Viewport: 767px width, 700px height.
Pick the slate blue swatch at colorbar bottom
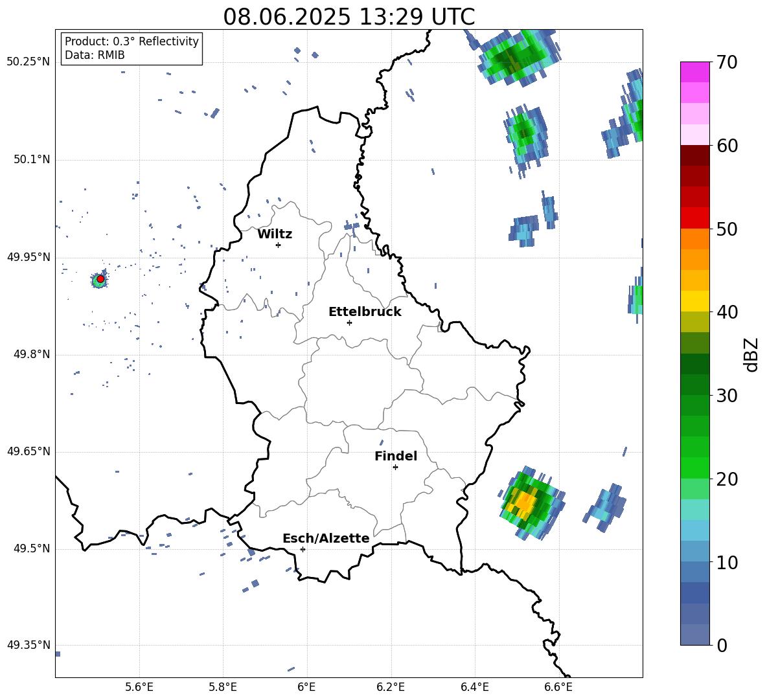pyautogui.click(x=695, y=635)
